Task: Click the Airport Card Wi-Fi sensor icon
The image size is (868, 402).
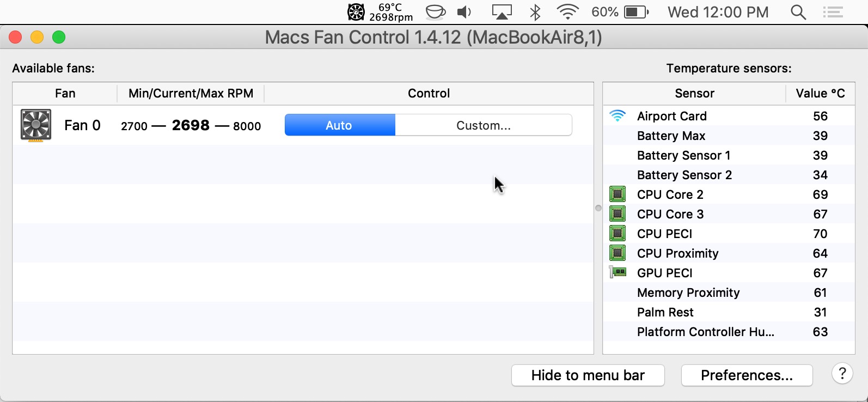Action: (x=618, y=115)
